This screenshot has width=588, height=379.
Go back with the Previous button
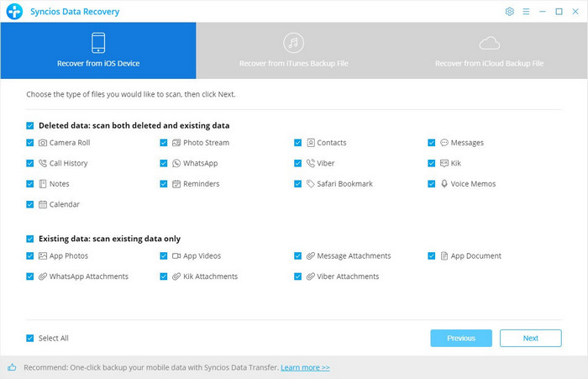coord(461,338)
